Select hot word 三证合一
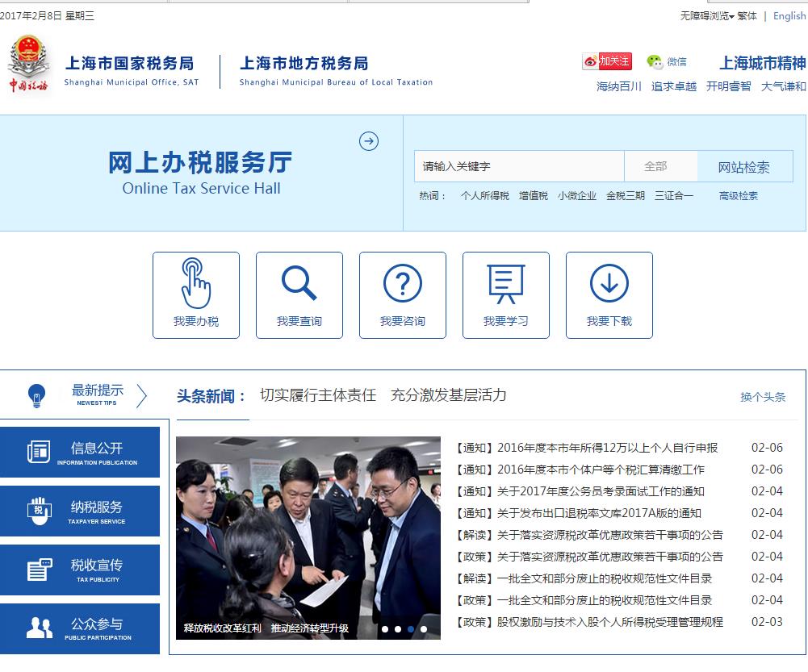 674,196
